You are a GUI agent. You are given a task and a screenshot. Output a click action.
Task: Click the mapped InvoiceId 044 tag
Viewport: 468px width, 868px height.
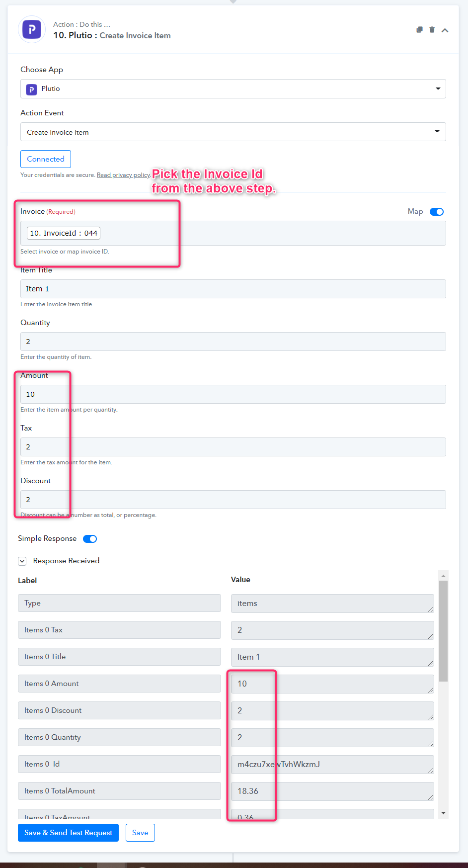(x=64, y=233)
